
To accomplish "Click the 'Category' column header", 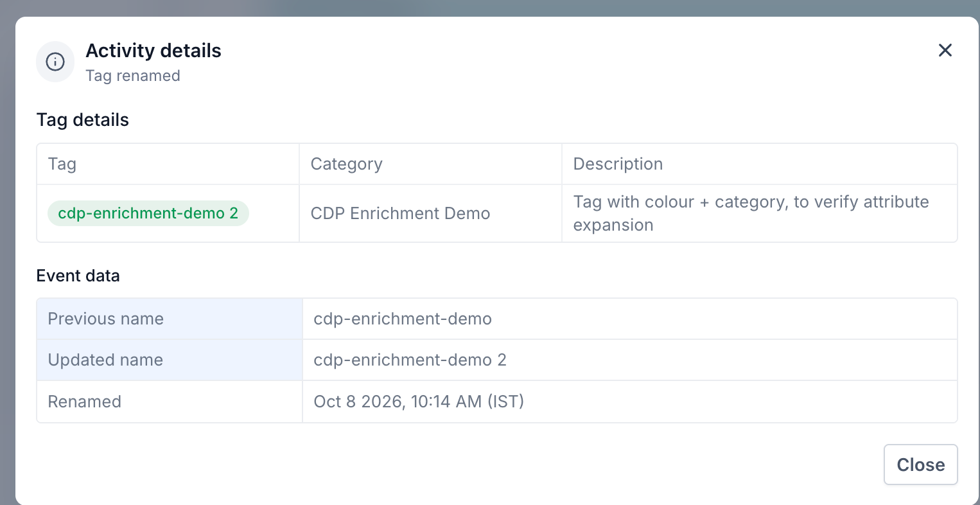I will (346, 164).
